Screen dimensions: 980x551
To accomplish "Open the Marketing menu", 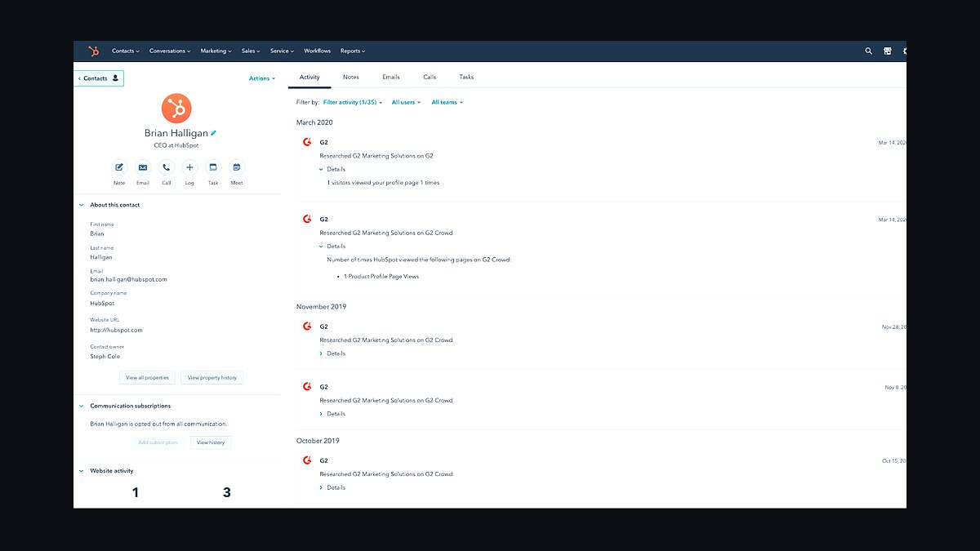I will pos(216,51).
